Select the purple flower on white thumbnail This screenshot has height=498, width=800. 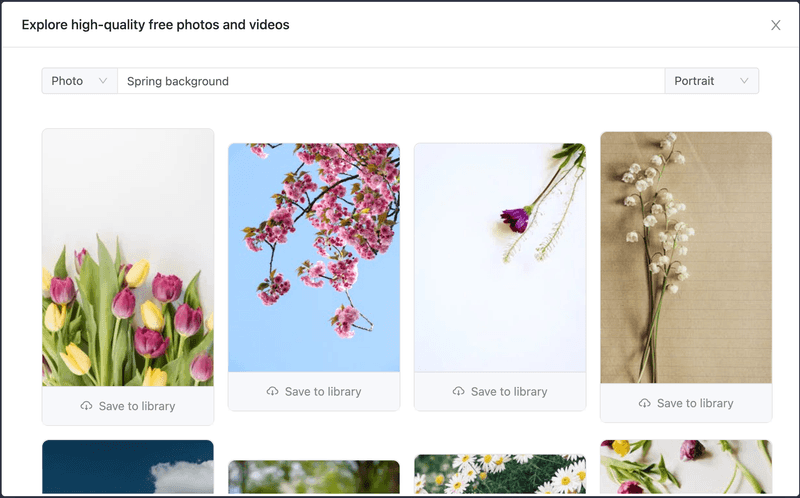pyautogui.click(x=500, y=257)
